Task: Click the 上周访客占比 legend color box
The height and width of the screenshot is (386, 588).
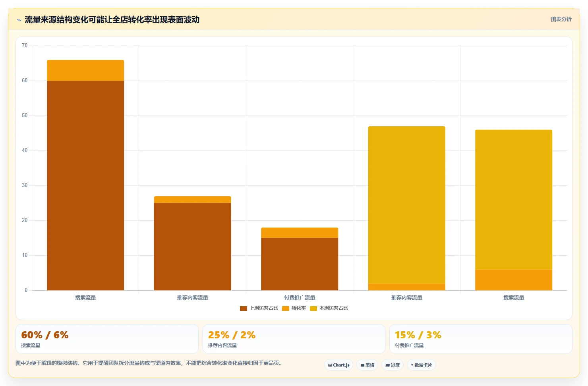Action: point(244,309)
